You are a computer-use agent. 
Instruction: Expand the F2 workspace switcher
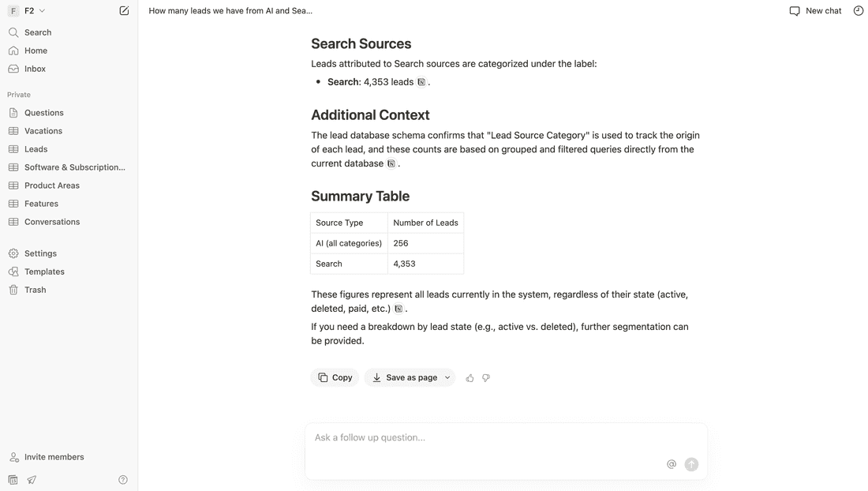[27, 11]
